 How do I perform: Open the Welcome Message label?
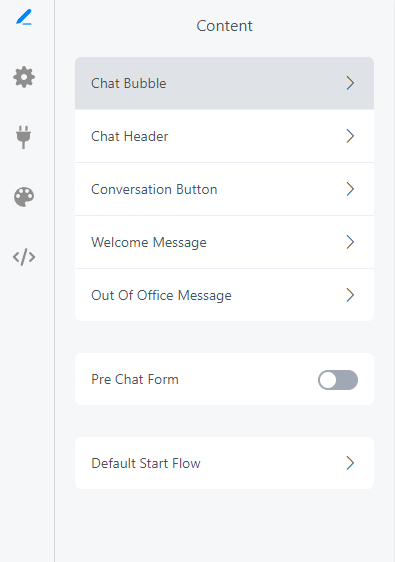pyautogui.click(x=149, y=242)
